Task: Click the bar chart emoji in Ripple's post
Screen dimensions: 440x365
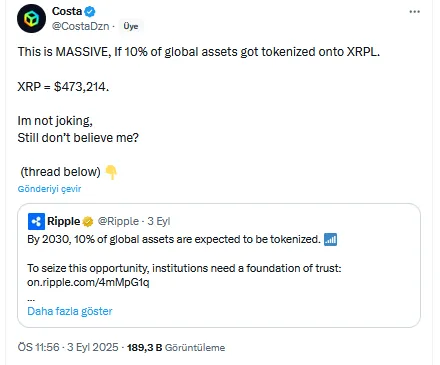Action: pyautogui.click(x=330, y=239)
